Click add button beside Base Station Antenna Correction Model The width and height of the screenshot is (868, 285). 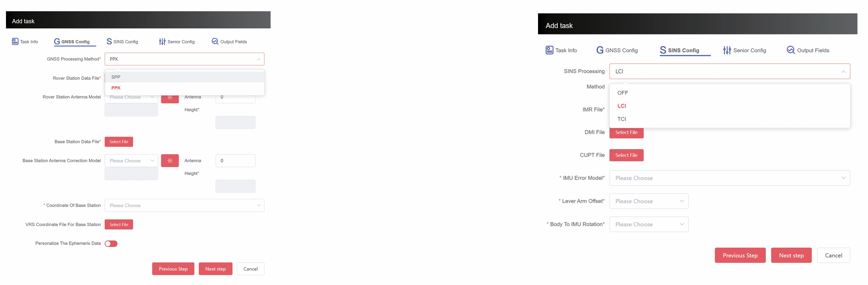coord(170,161)
